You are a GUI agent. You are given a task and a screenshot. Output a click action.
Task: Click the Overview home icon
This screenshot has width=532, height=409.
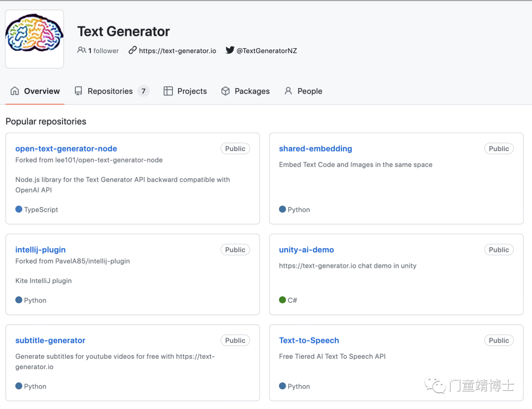[x=15, y=91]
